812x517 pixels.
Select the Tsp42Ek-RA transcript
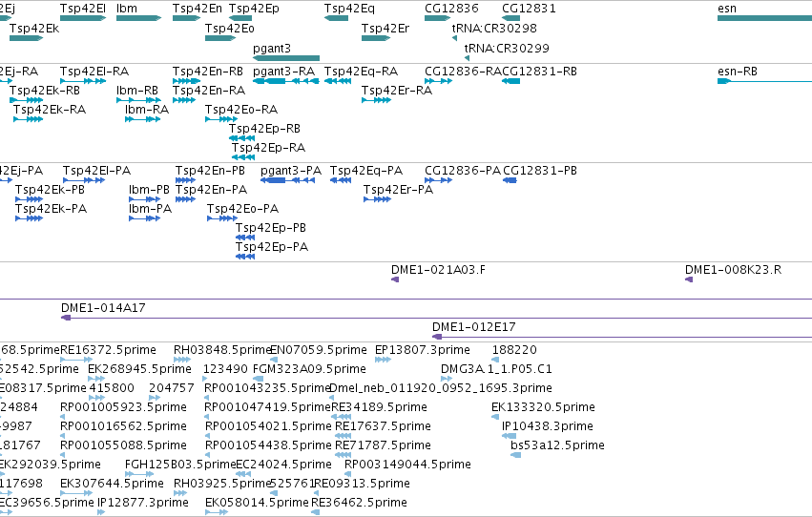pyautogui.click(x=28, y=119)
